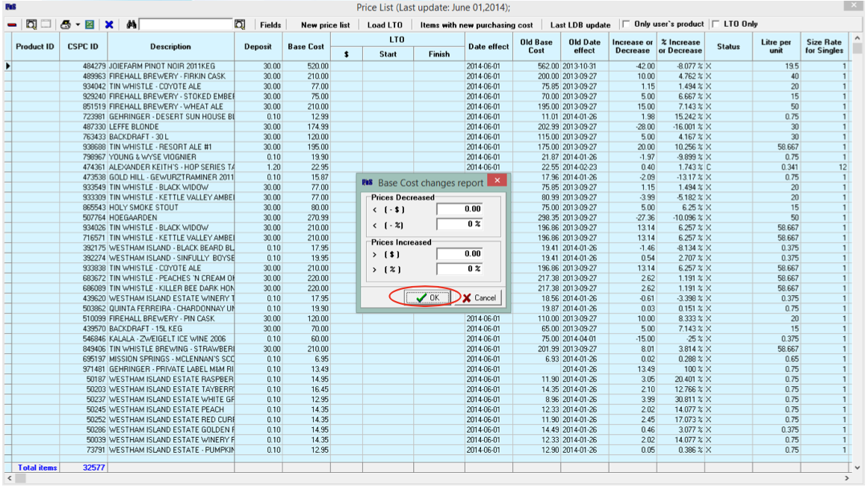
Task: Click the Size Rate for Singles header
Action: (824, 46)
